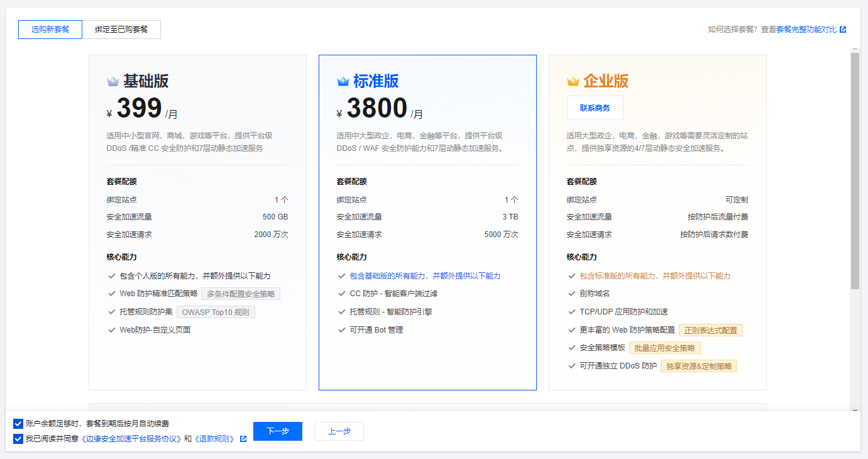The image size is (868, 459).
Task: Click external link icon after 《退款规则》
Action: pyautogui.click(x=243, y=439)
